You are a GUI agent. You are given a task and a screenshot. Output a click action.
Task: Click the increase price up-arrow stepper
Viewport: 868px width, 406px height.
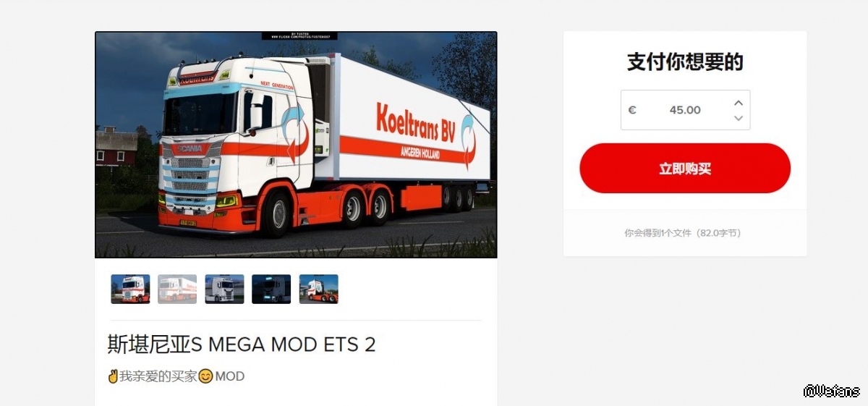739,103
